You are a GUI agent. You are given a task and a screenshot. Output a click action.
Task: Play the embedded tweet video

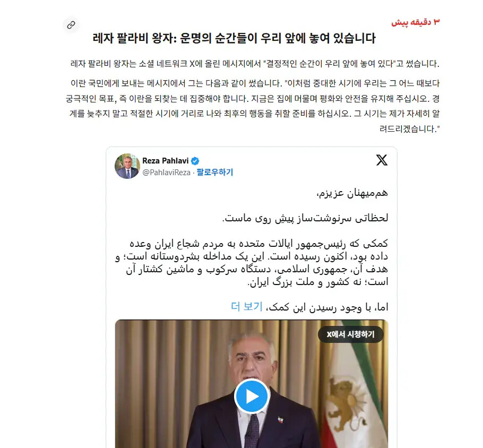click(x=252, y=396)
